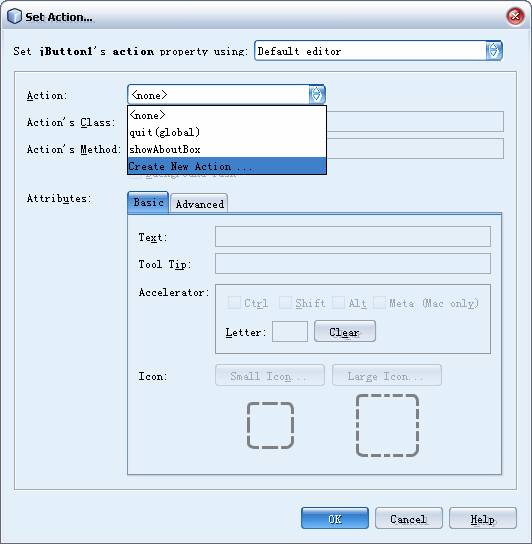Click the small icon dashed placeholder
532x544 pixels.
click(x=270, y=425)
